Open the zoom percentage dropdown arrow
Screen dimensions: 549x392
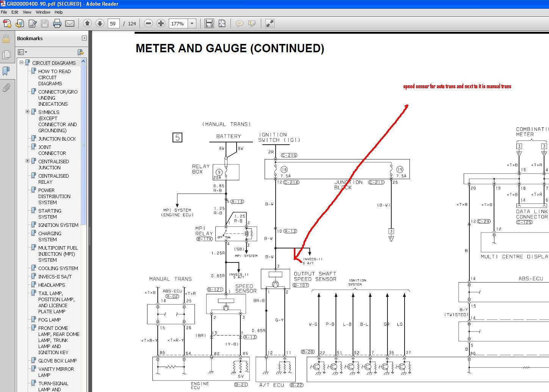click(192, 23)
